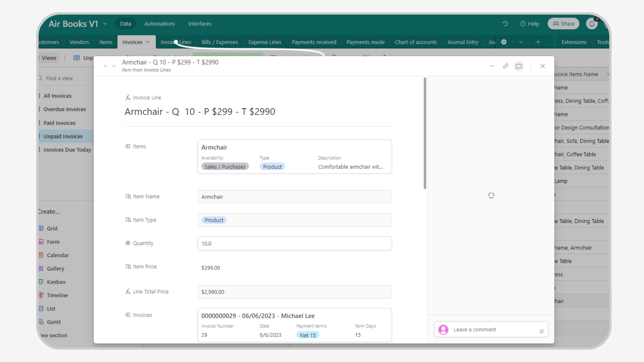Click Line Total Price formula icon

pyautogui.click(x=128, y=292)
